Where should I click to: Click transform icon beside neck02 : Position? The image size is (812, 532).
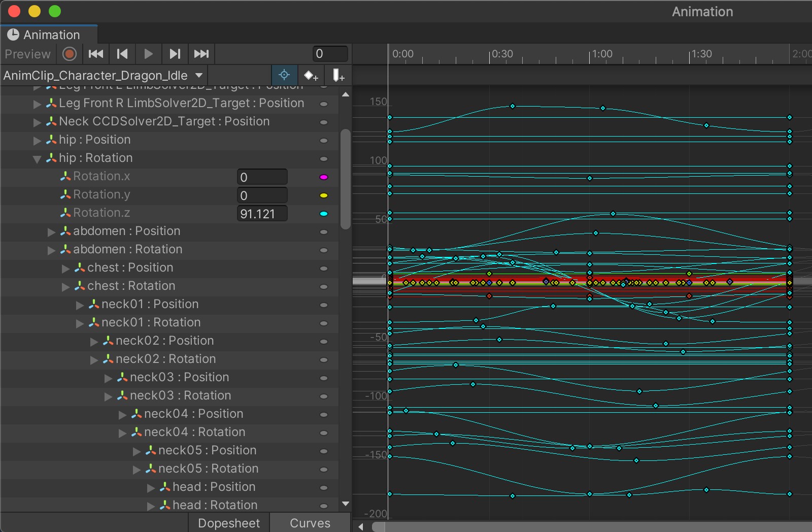coord(108,341)
